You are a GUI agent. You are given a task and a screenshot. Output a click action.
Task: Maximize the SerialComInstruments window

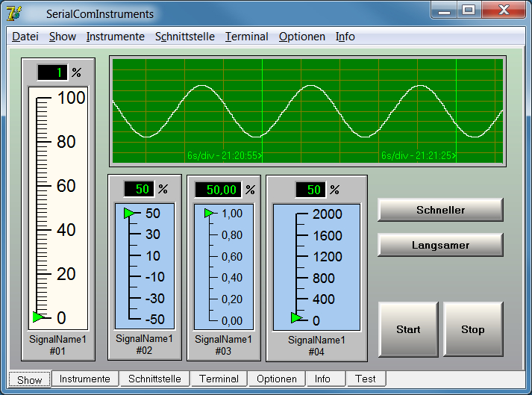pyautogui.click(x=469, y=10)
